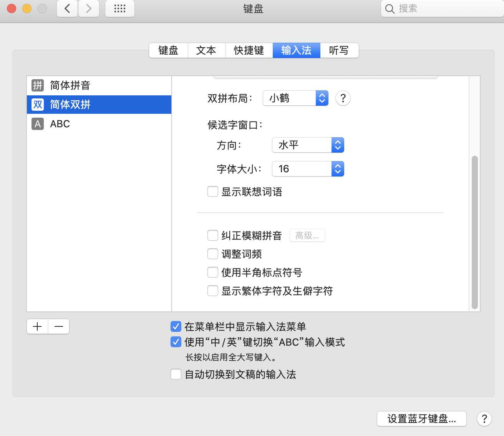
Task: Click the help button beside 设置蓝牙键盘
Action: coord(484,418)
